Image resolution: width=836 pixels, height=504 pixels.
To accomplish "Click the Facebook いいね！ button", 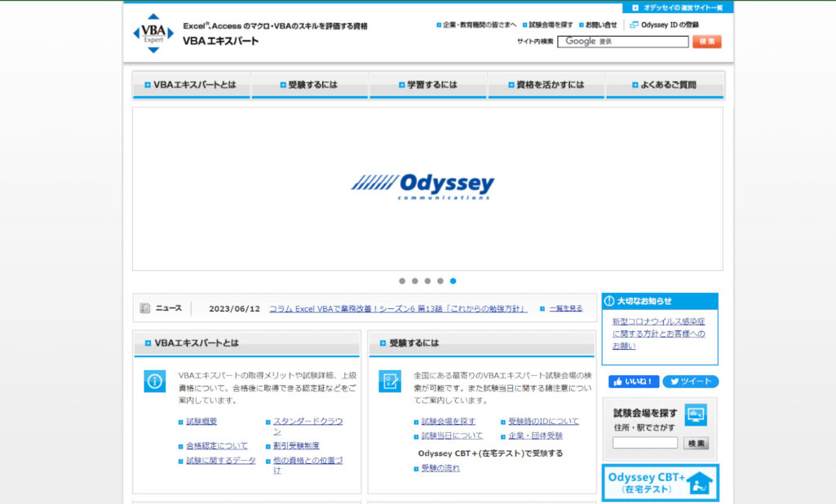I will click(x=634, y=382).
